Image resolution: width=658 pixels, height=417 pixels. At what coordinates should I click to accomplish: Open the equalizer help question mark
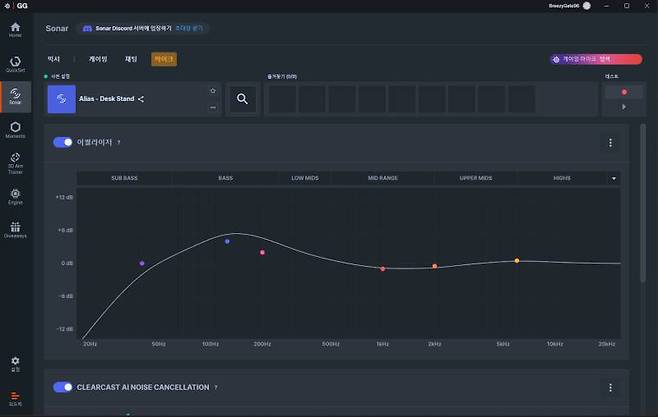tap(119, 142)
